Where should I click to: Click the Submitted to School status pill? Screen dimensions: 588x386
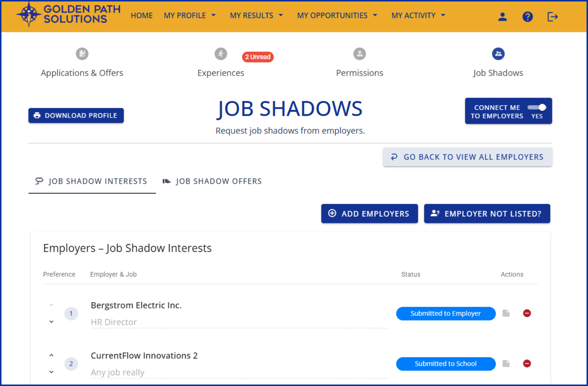(446, 364)
